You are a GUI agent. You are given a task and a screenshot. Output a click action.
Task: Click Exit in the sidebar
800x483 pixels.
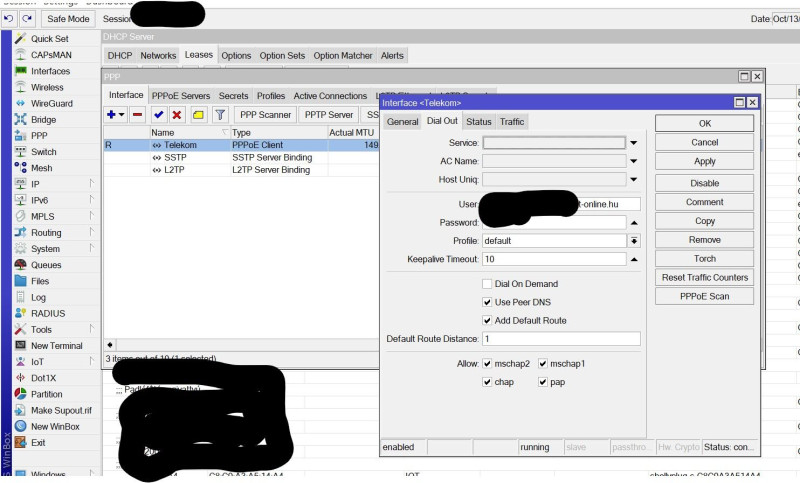coord(38,443)
